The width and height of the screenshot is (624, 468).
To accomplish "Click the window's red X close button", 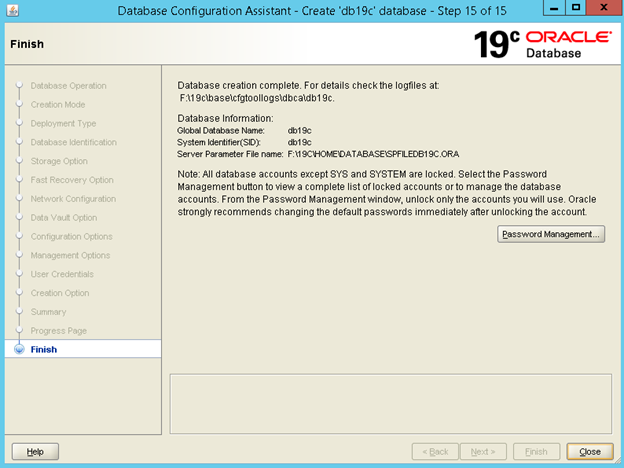I will pyautogui.click(x=604, y=8).
